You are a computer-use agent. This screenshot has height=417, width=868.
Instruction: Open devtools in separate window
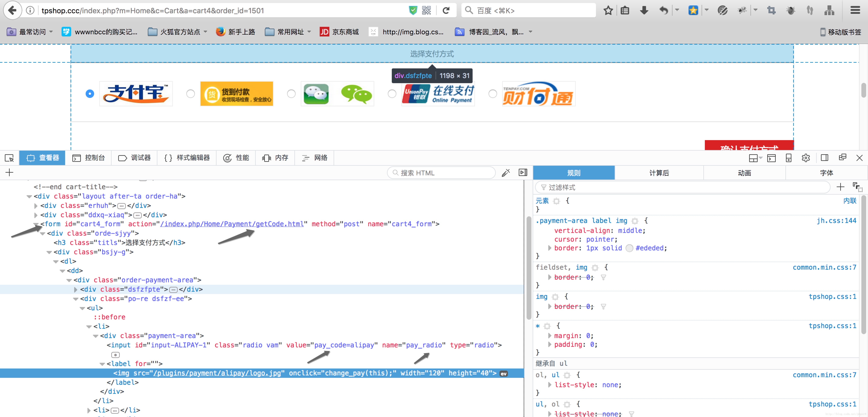pos(842,158)
